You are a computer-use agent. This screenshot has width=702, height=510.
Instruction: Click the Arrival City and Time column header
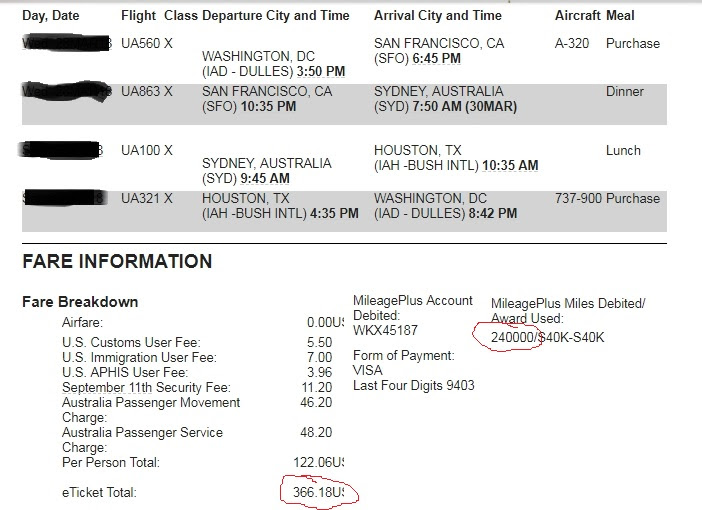pyautogui.click(x=438, y=16)
